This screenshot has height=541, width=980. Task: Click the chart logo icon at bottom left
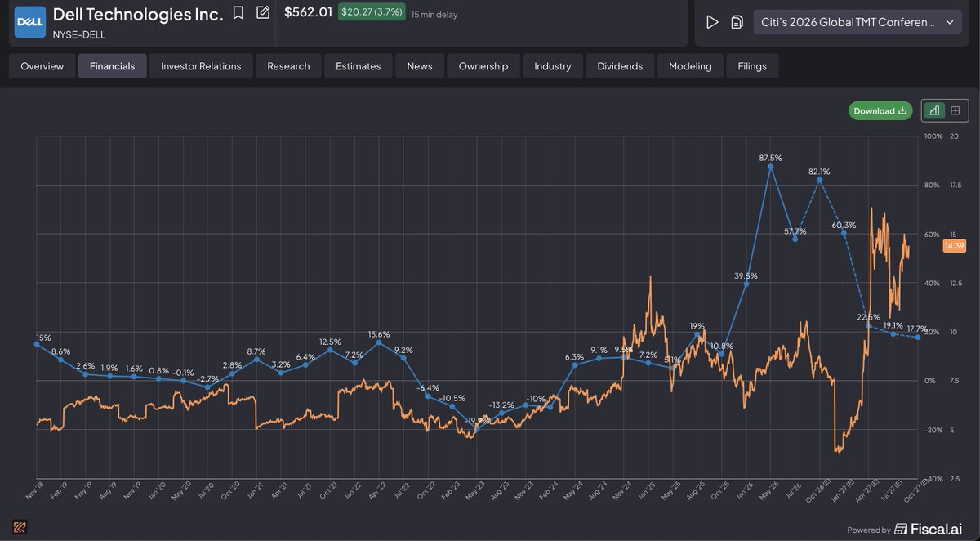20,528
